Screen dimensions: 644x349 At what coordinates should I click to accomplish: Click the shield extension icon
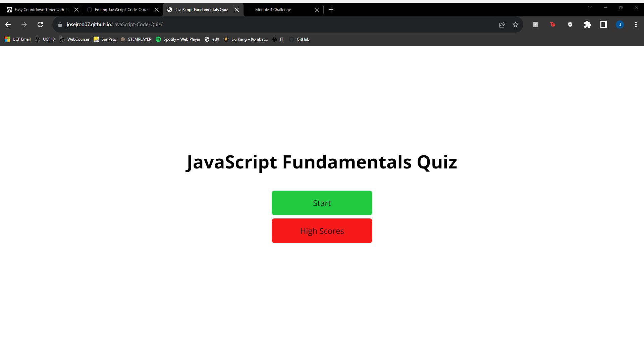click(570, 24)
